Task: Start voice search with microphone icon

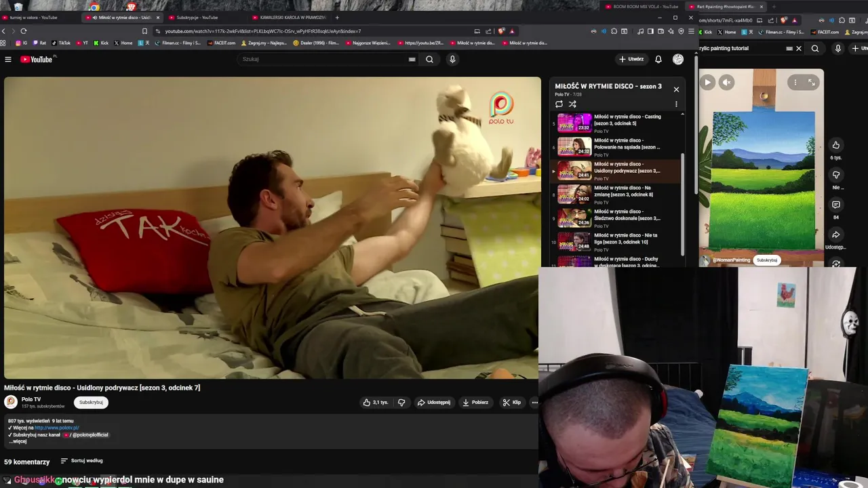Action: coord(452,60)
